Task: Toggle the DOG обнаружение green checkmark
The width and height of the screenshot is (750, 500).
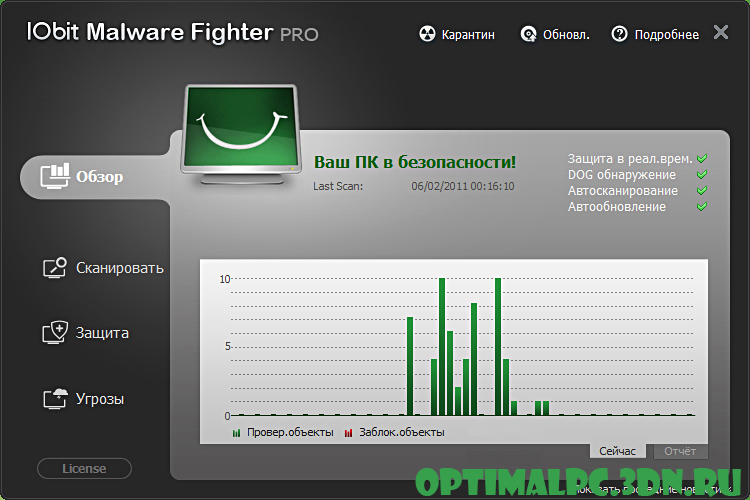Action: (x=702, y=175)
